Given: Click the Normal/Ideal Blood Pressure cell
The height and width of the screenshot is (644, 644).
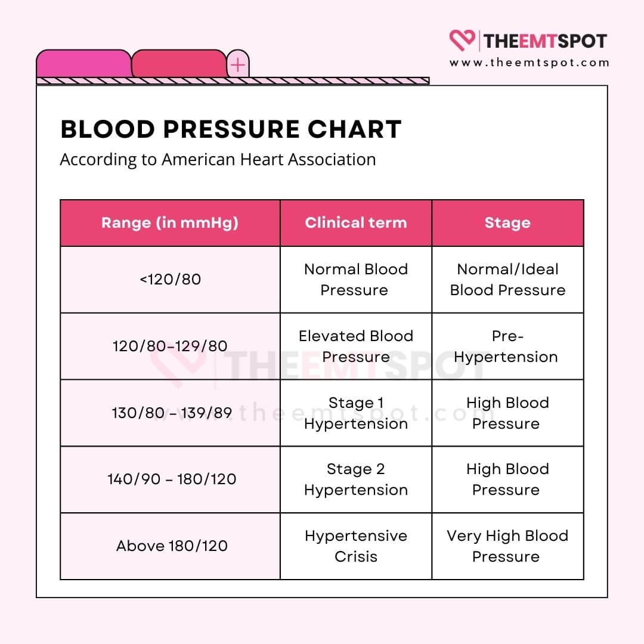Looking at the screenshot, I should [x=507, y=280].
